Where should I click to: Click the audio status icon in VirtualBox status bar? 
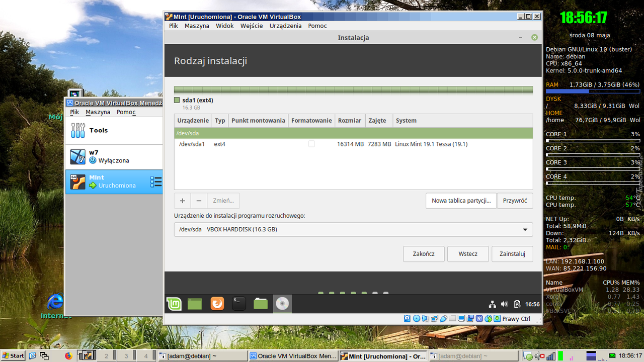[425, 318]
